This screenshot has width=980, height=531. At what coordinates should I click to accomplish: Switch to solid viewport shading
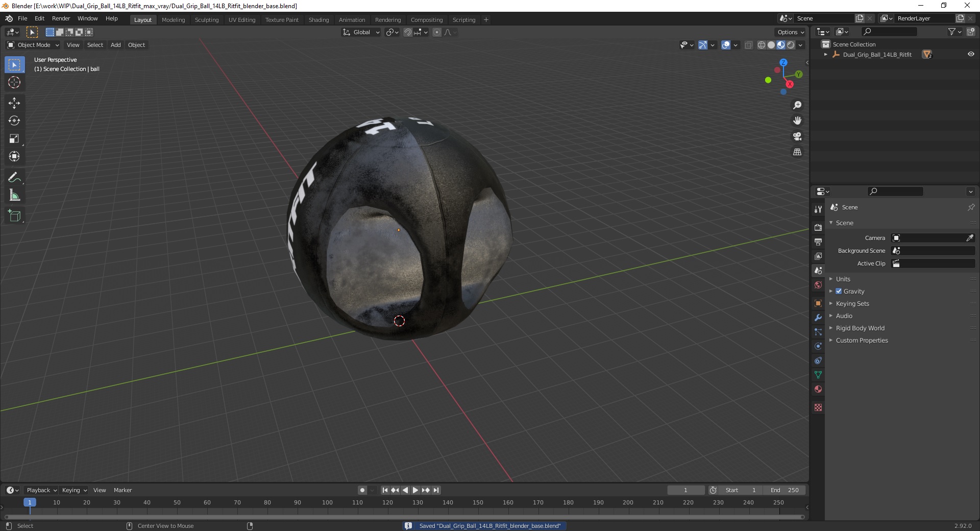tap(771, 45)
